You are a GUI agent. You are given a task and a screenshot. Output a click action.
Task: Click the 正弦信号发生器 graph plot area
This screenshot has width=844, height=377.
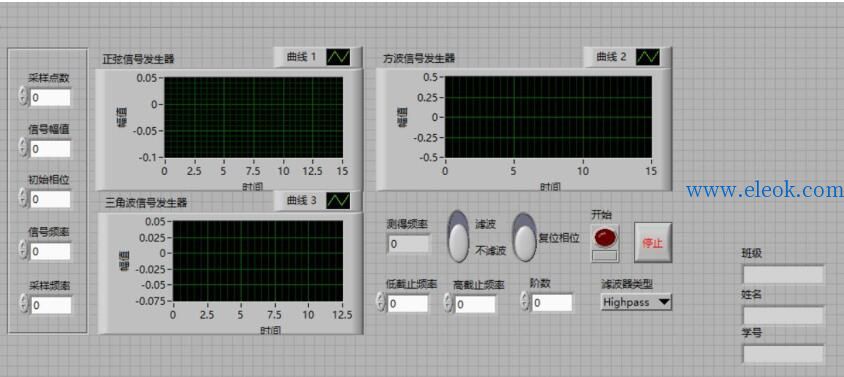[254, 117]
